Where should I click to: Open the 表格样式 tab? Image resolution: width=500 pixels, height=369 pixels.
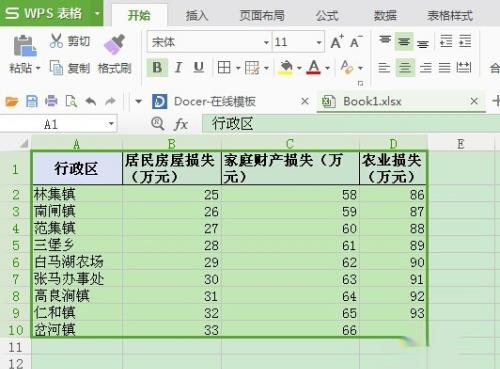tap(450, 15)
